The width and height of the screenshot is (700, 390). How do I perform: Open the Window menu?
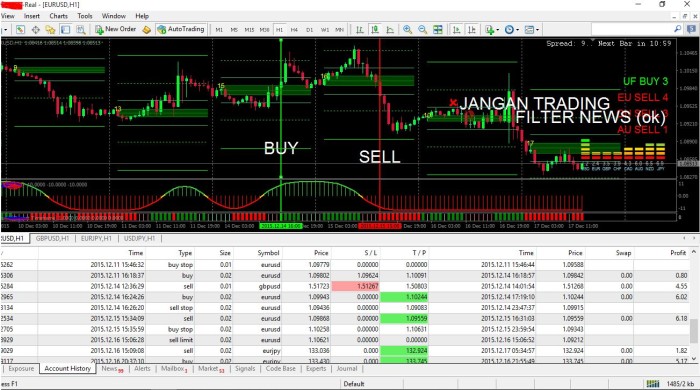click(114, 16)
